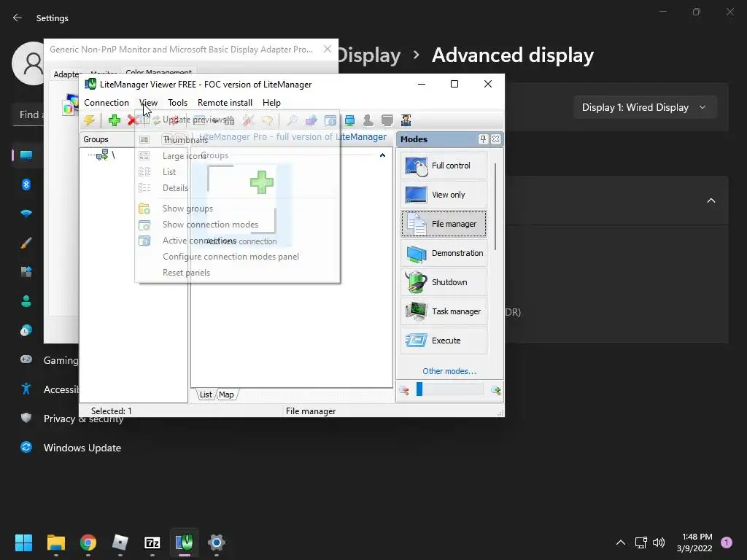Select Full control mode
Image resolution: width=747 pixels, height=560 pixels.
click(x=444, y=166)
